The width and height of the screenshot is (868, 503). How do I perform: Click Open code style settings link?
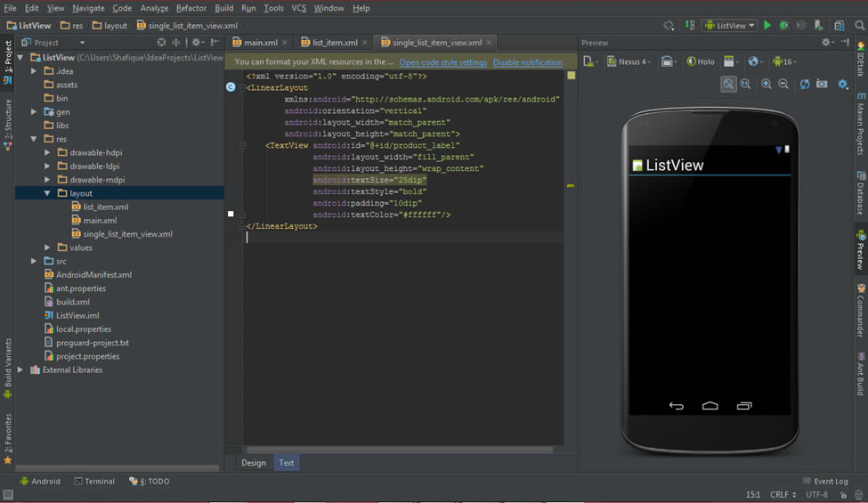[x=443, y=62]
